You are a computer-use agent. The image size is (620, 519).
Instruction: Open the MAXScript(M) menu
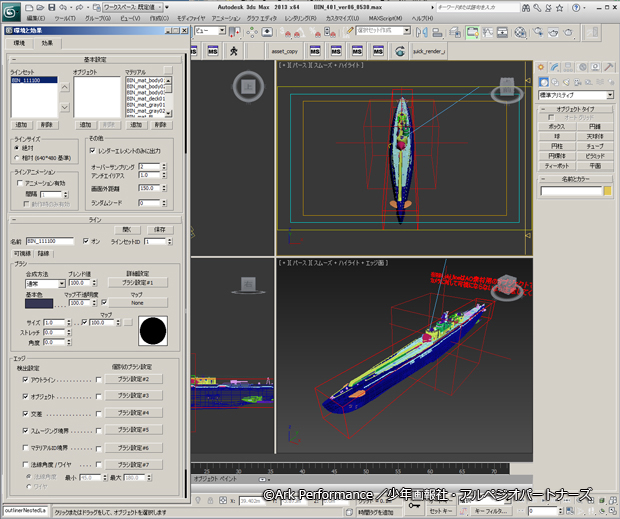(386, 18)
